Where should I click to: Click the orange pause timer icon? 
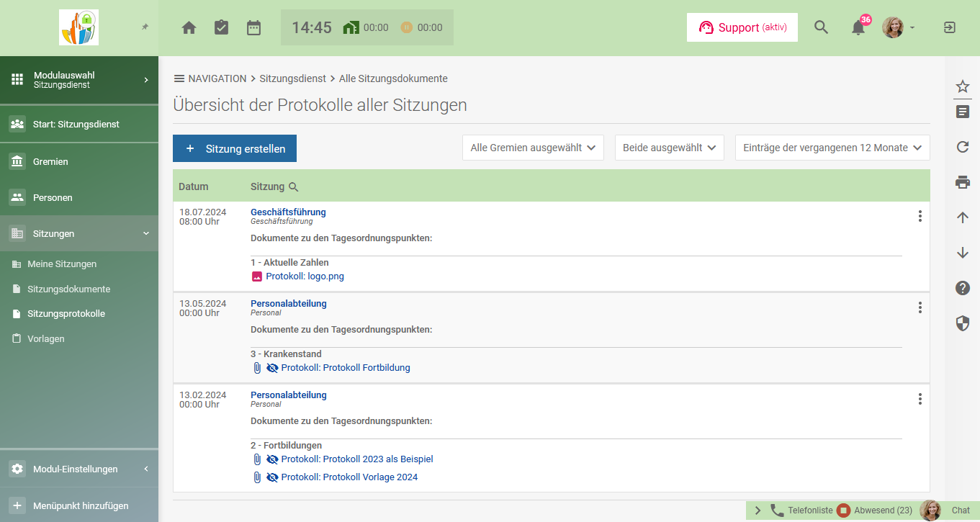(406, 27)
